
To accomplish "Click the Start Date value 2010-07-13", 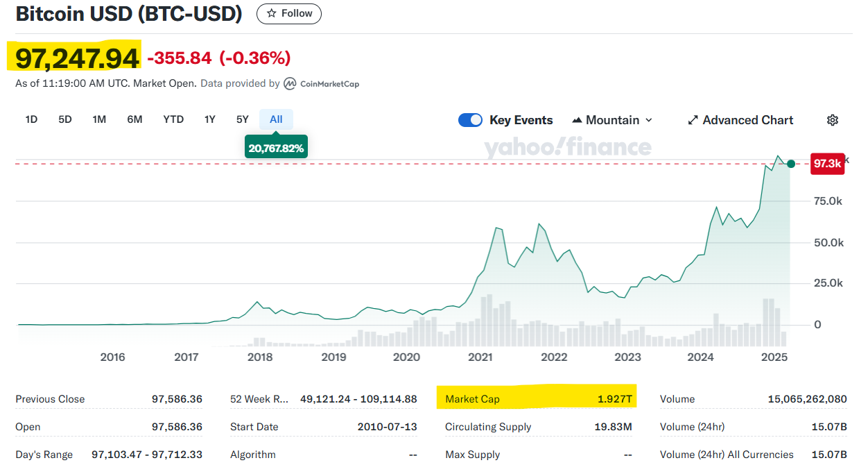I will point(387,427).
